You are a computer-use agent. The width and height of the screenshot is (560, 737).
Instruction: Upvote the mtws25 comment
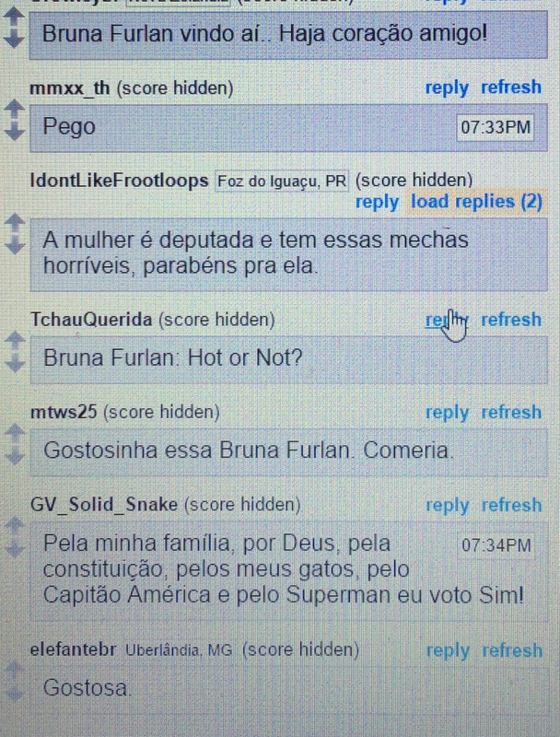tap(15, 433)
